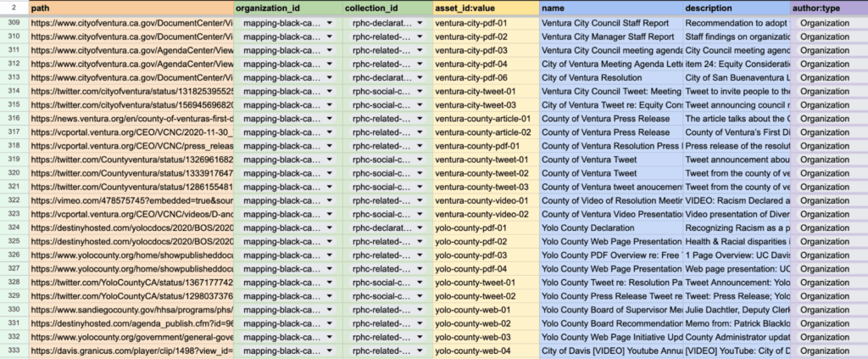Click cell ventura-county-pdf-01
868x359 pixels.
(486, 146)
